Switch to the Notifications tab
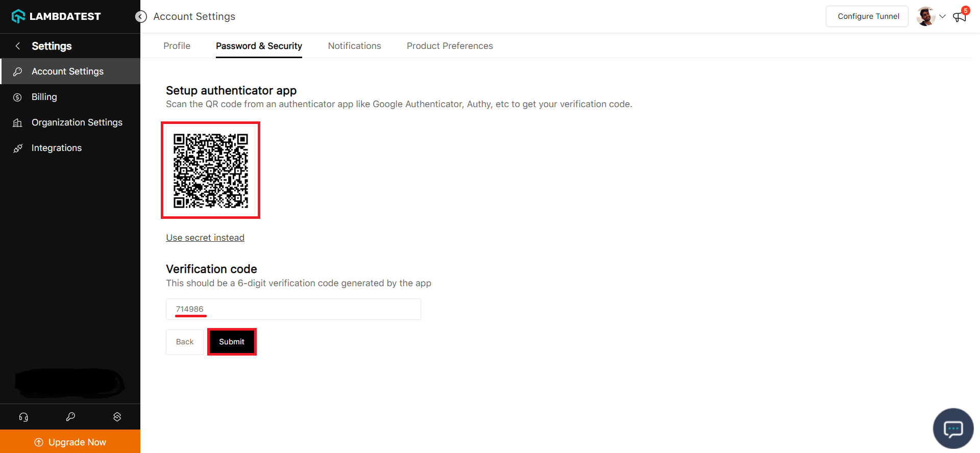Viewport: 980px width, 453px height. pyautogui.click(x=354, y=46)
